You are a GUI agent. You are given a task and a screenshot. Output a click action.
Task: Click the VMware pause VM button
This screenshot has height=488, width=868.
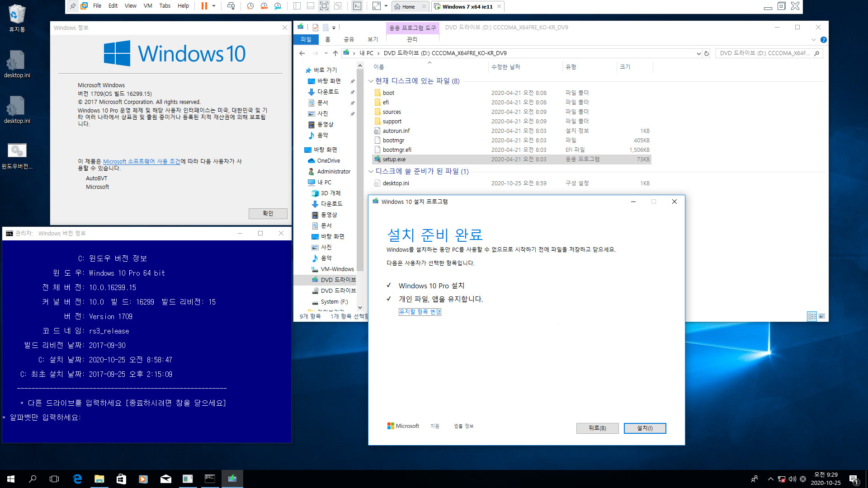tap(204, 6)
